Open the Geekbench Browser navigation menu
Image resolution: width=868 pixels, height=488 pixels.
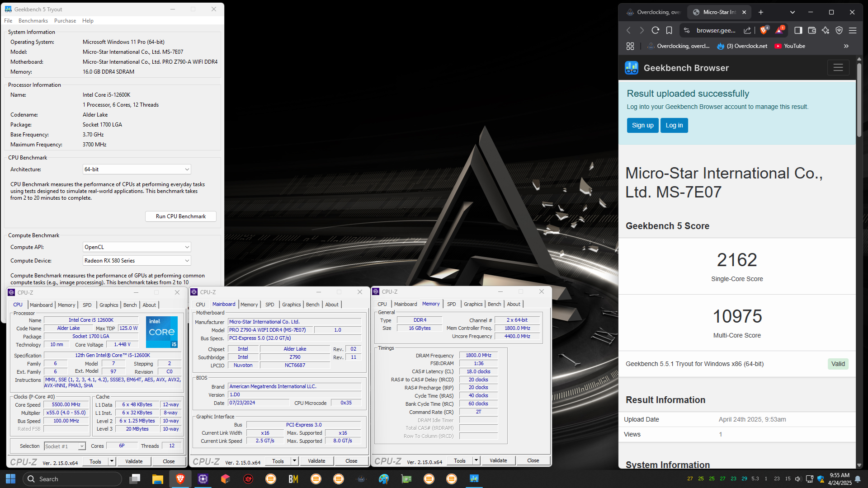coord(838,68)
